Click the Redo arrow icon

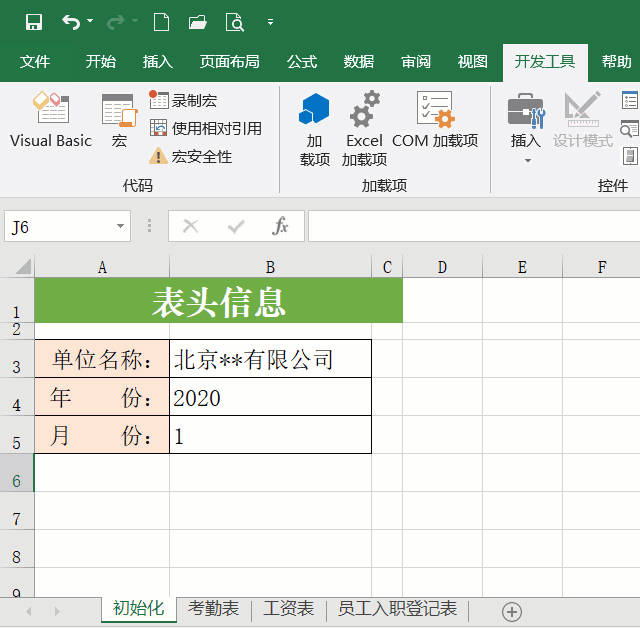tap(115, 22)
